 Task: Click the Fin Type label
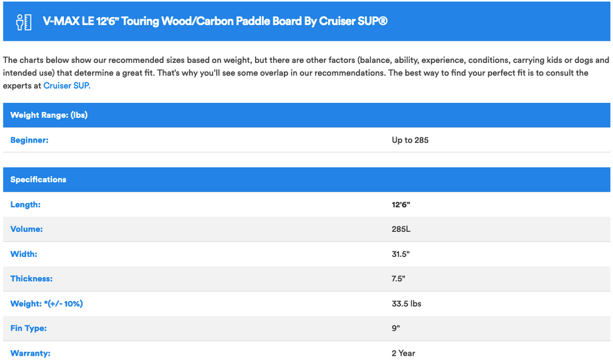(28, 328)
